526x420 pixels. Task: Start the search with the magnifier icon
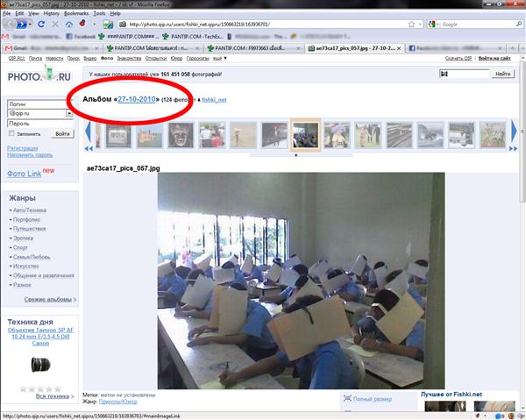click(519, 25)
